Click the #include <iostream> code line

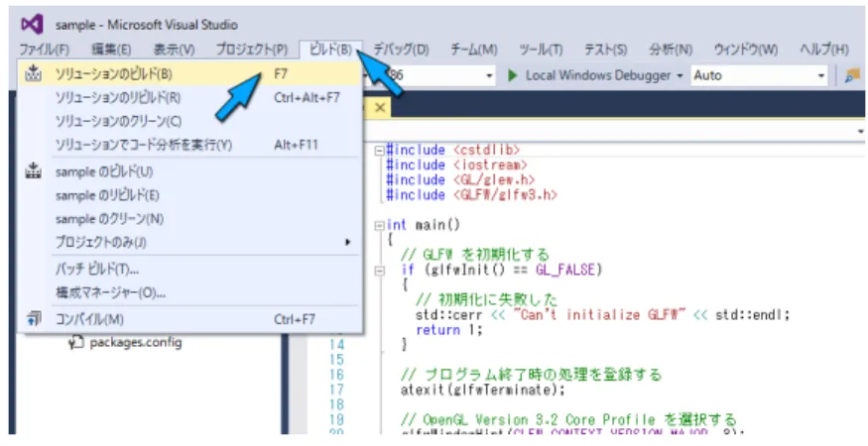(456, 165)
